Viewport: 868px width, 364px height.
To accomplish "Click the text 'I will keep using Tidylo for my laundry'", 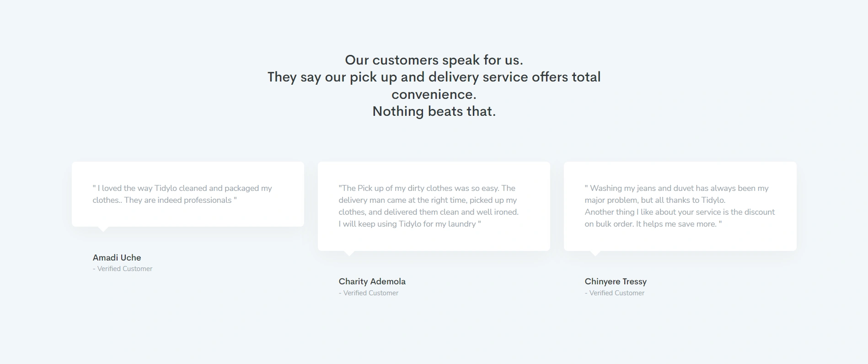I will pyautogui.click(x=407, y=224).
